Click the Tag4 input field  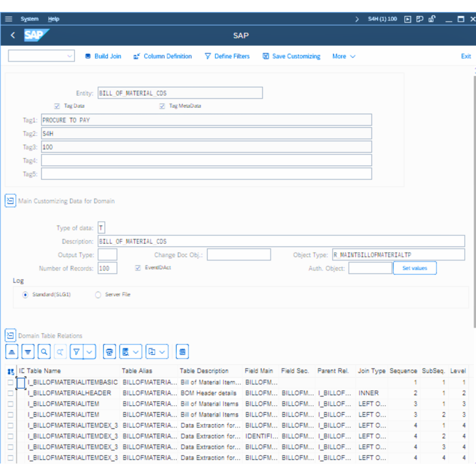click(x=206, y=160)
